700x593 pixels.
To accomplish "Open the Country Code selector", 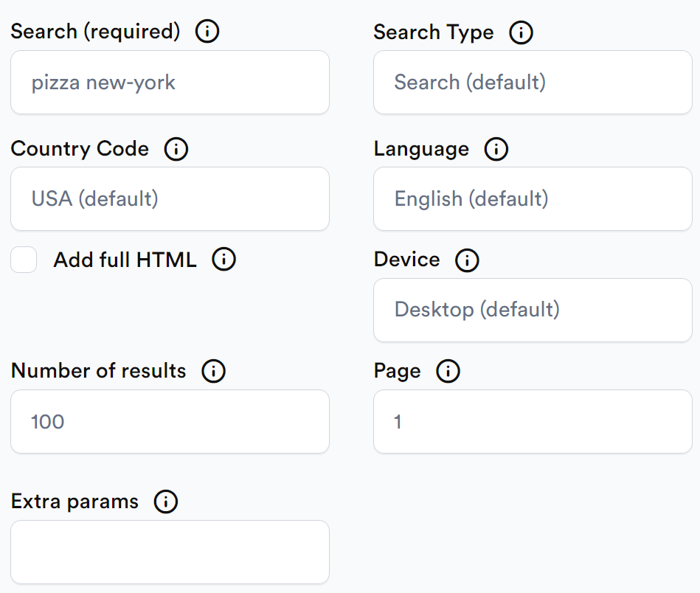I will click(170, 199).
